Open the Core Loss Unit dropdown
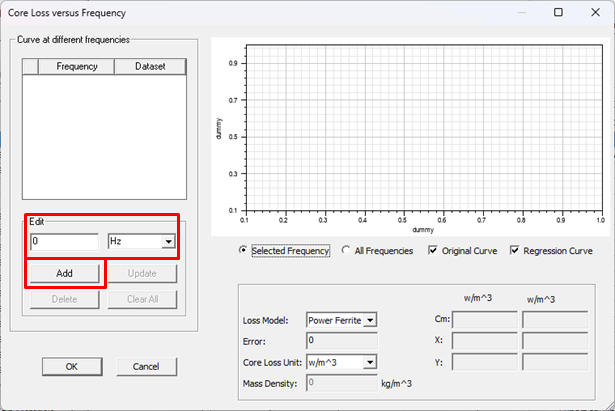This screenshot has width=615, height=411. [x=370, y=362]
